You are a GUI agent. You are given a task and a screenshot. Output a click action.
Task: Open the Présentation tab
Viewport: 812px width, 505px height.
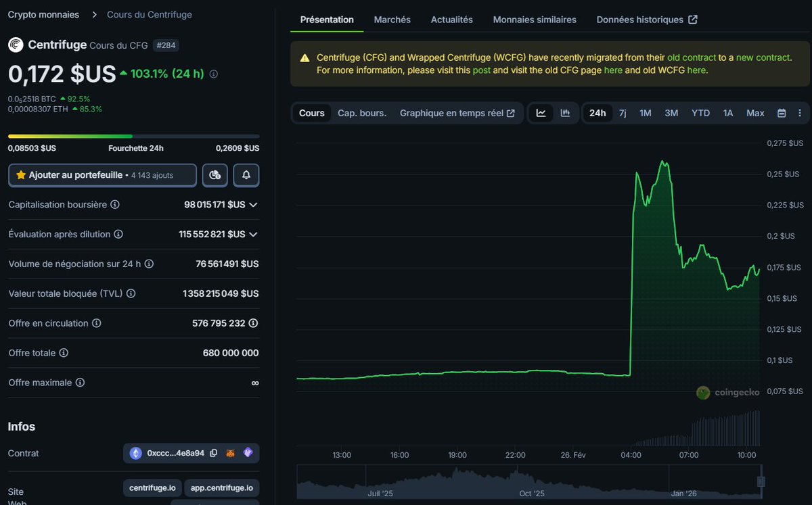[x=327, y=20]
